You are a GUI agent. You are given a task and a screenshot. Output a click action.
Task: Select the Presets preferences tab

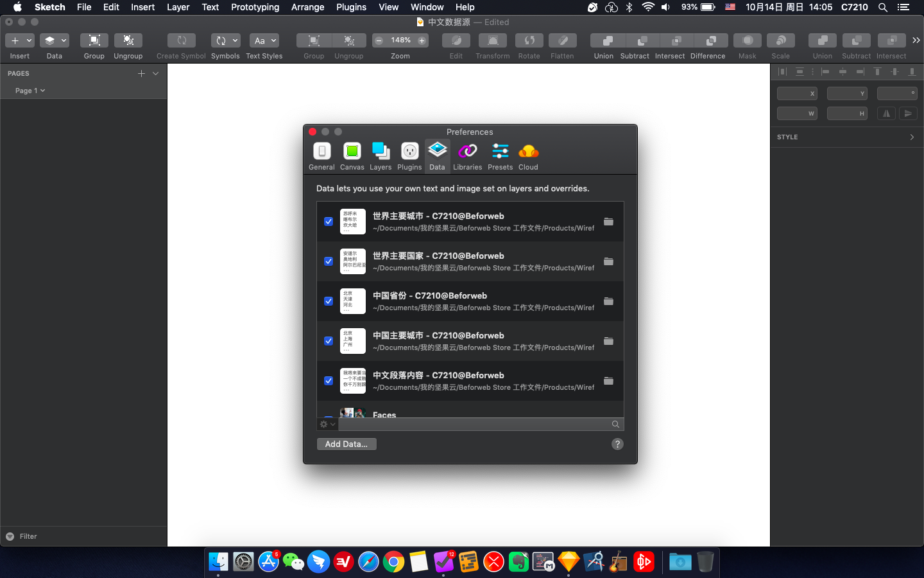(x=500, y=157)
